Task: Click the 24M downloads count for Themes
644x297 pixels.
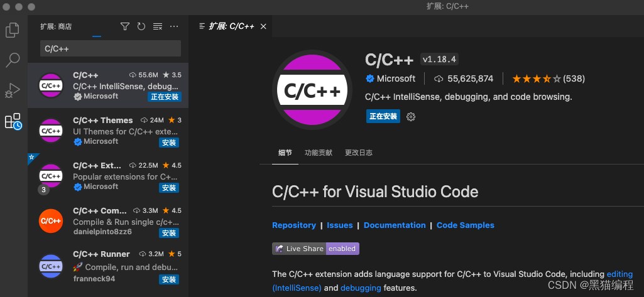Action: (x=152, y=120)
